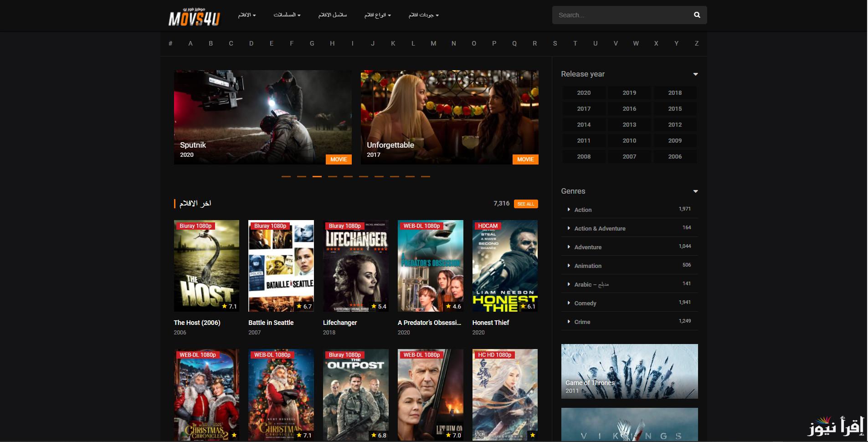Viewport: 868px width, 442px height.
Task: Click the MOVIE tag on Sputnik
Action: (339, 159)
